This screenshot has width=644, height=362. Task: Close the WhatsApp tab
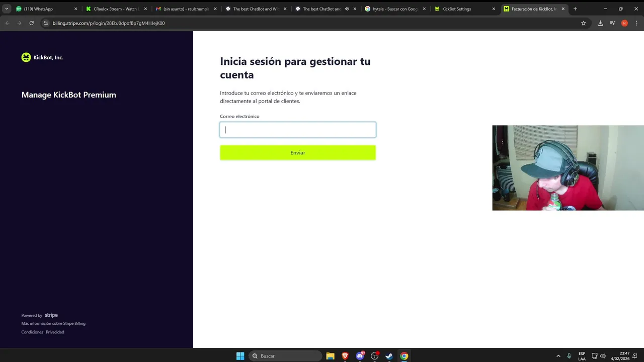point(75,9)
